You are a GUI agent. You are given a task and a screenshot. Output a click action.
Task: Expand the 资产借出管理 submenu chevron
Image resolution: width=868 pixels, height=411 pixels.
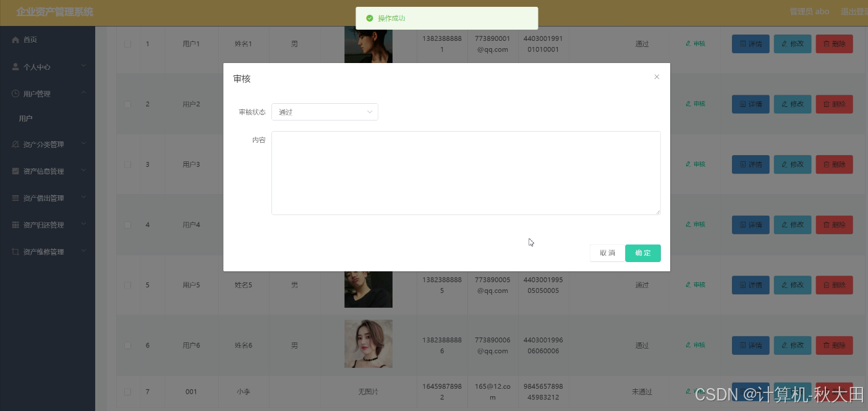pyautogui.click(x=83, y=198)
